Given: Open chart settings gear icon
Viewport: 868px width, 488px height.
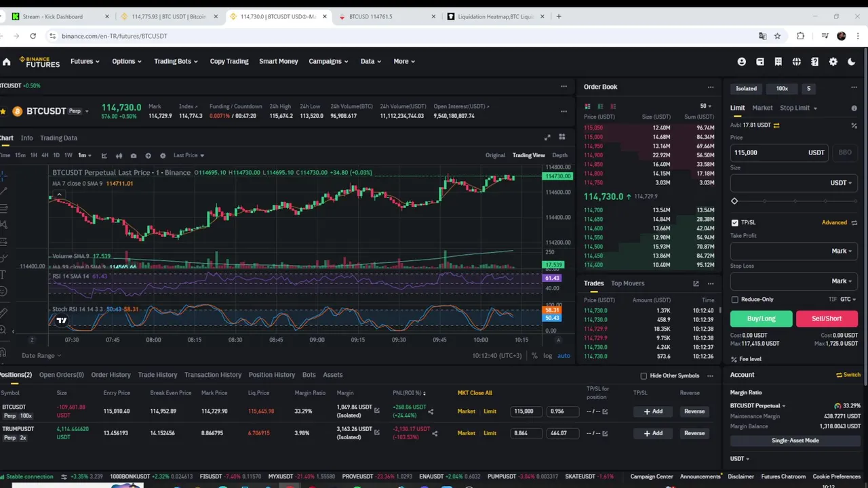Looking at the screenshot, I should [x=163, y=155].
